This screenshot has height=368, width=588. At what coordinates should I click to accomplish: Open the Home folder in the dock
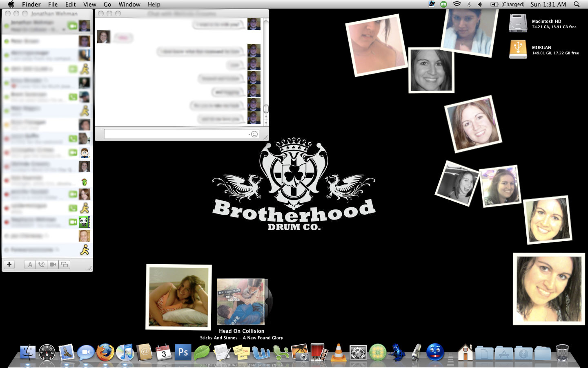point(465,352)
